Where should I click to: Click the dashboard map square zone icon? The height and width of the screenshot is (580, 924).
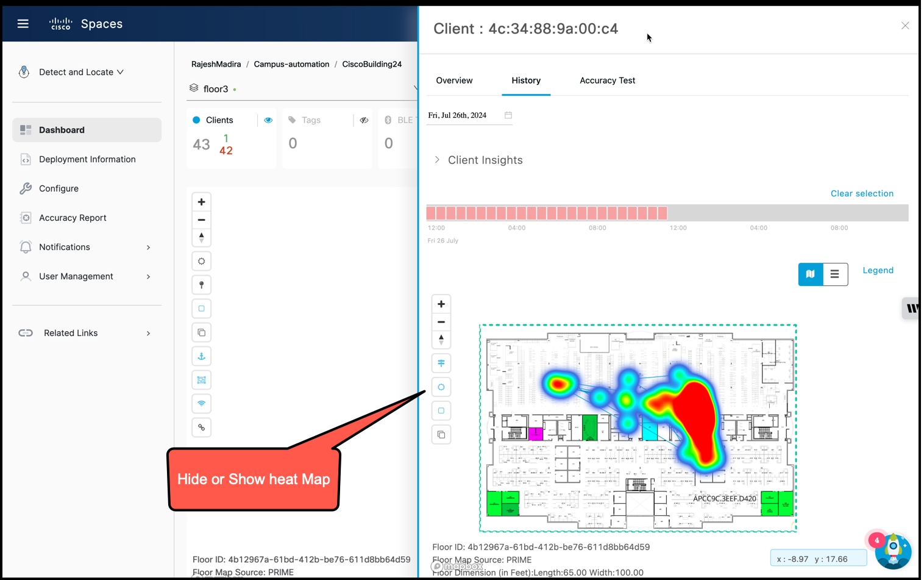click(x=202, y=309)
